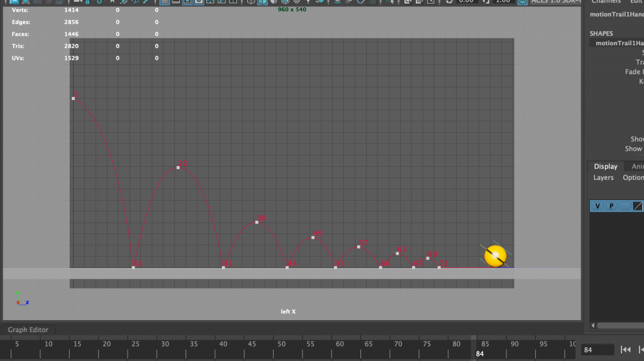Switch to the Anim tab
Screen dimensions: 644x361
638,166
